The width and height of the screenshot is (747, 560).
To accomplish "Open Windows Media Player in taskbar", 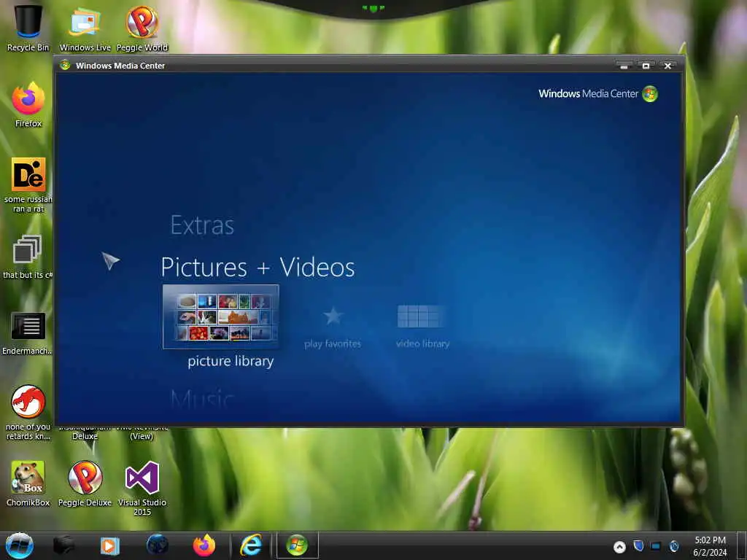I will pos(109,545).
